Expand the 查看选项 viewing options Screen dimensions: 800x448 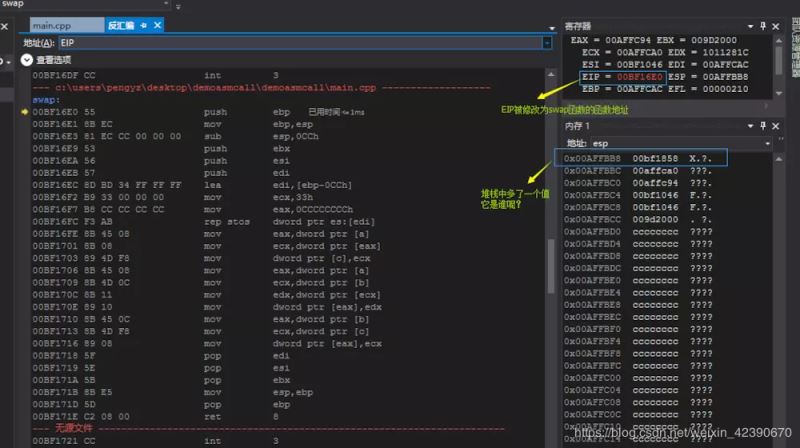click(27, 60)
